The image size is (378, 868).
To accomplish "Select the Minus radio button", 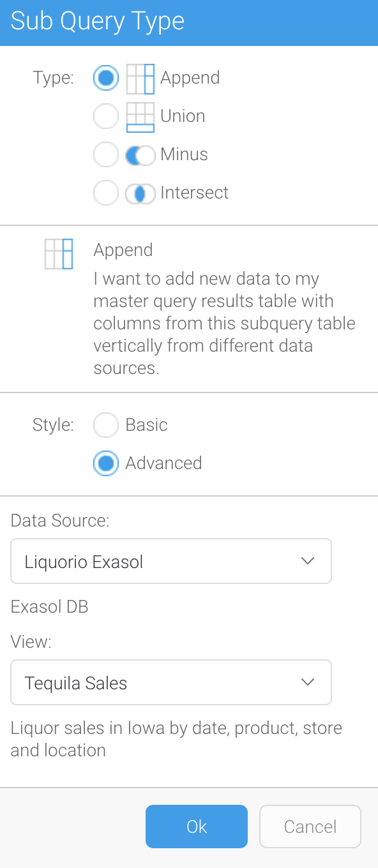I will (106, 155).
